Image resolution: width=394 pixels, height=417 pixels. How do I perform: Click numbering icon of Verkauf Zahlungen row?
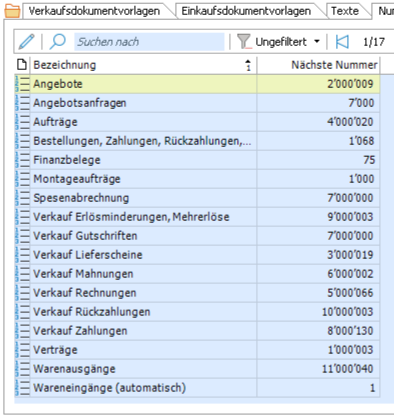[x=22, y=331]
